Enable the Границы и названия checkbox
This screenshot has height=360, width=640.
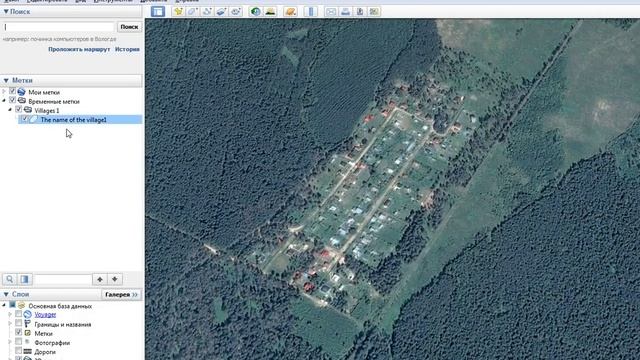pyautogui.click(x=19, y=323)
